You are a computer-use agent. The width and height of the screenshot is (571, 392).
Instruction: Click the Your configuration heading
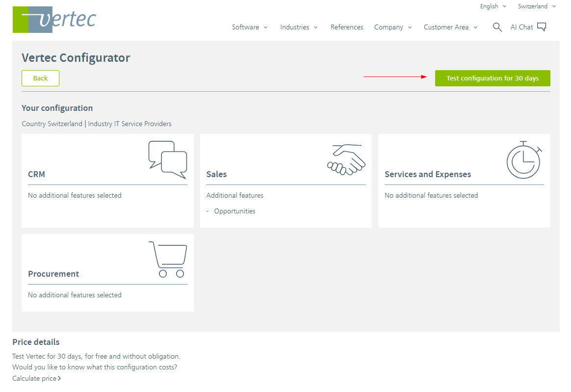click(57, 108)
